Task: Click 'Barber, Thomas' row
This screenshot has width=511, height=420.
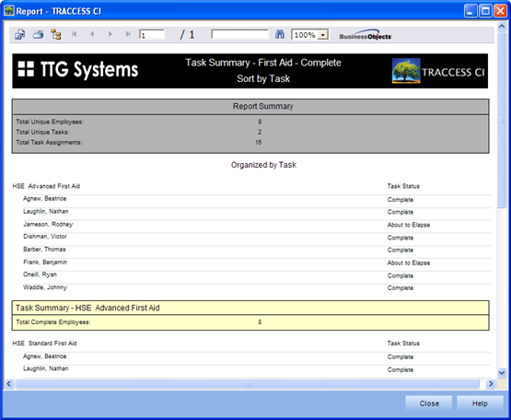Action: tap(44, 249)
